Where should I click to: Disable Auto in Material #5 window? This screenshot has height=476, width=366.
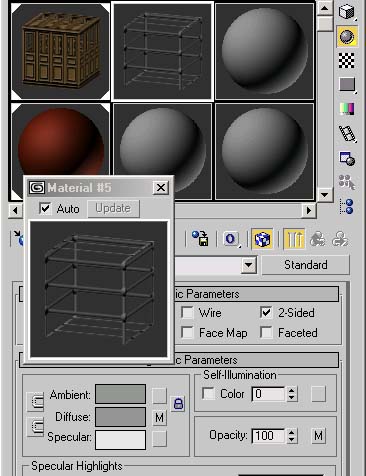pyautogui.click(x=45, y=209)
